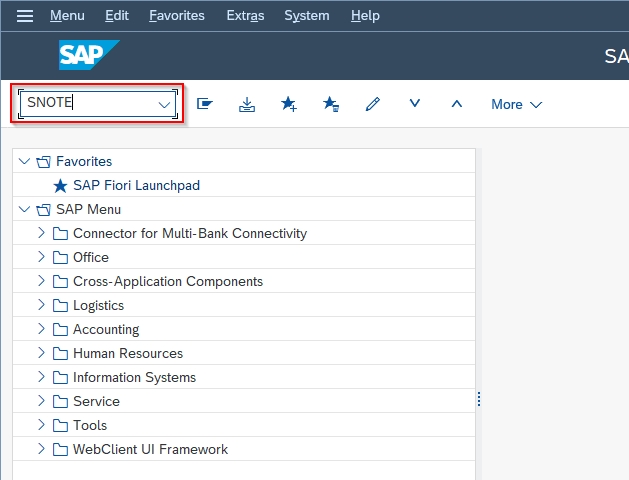The image size is (629, 480).
Task: Click into the SNOTE command field
Action: point(90,103)
